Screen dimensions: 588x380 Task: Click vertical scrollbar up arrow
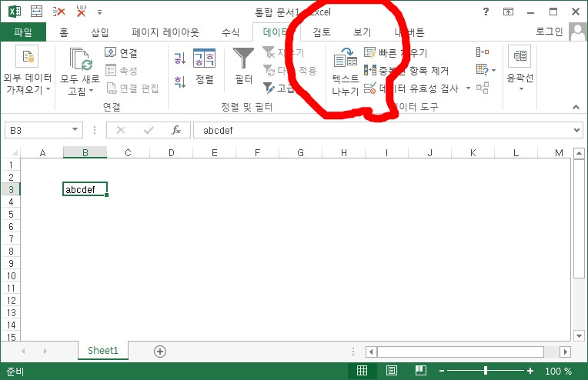[579, 153]
